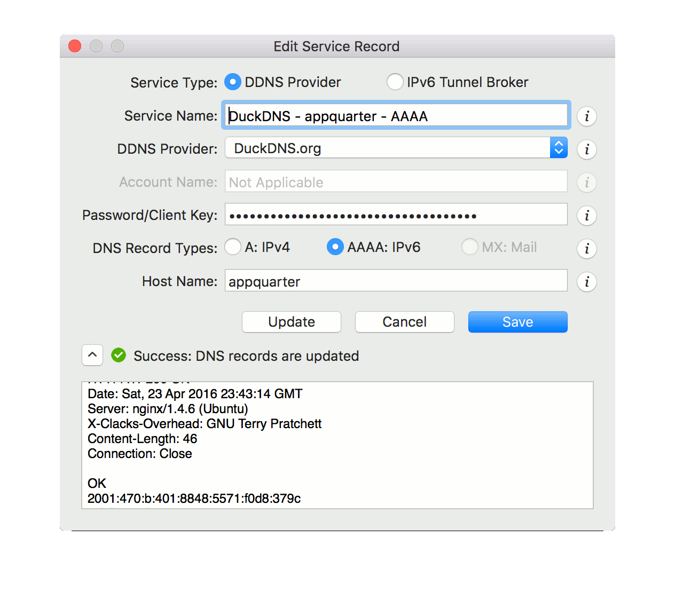Cancel editing the service record
675x616 pixels.
pyautogui.click(x=404, y=322)
